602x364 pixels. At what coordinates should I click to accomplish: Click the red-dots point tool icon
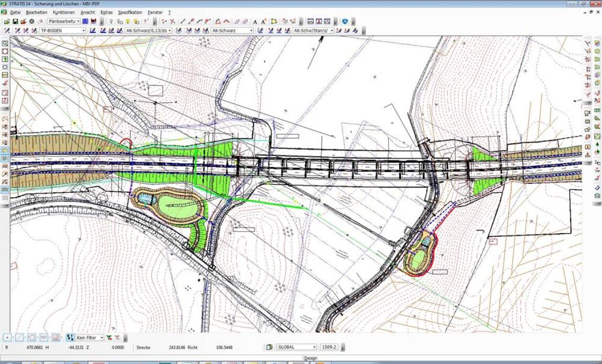(164, 21)
